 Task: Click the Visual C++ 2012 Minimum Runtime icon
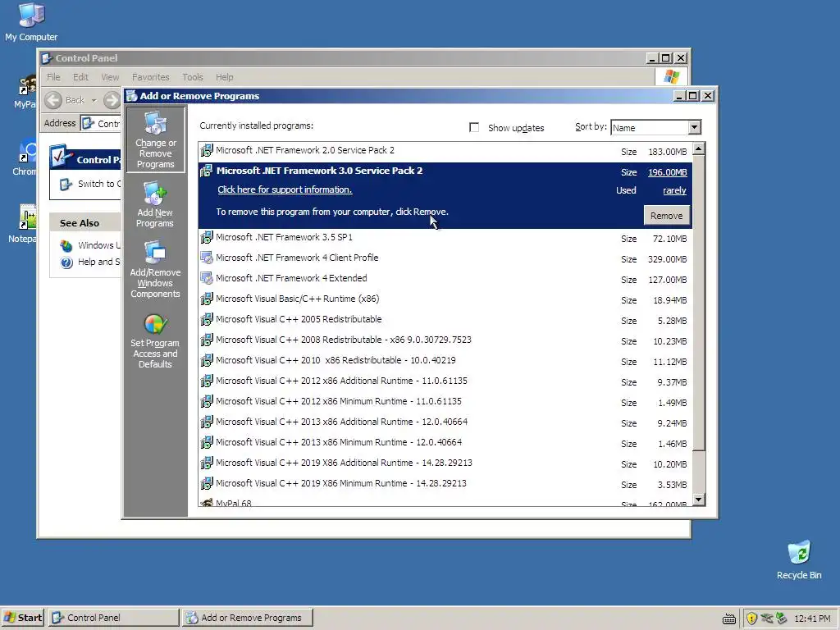point(206,401)
